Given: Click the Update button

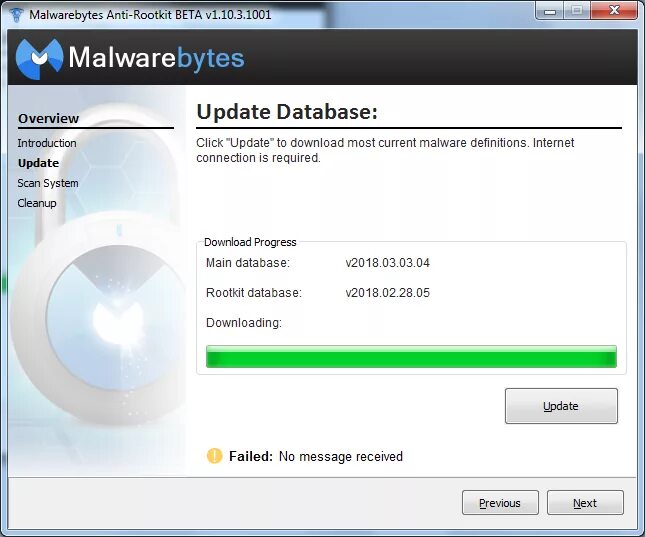Looking at the screenshot, I should (561, 406).
